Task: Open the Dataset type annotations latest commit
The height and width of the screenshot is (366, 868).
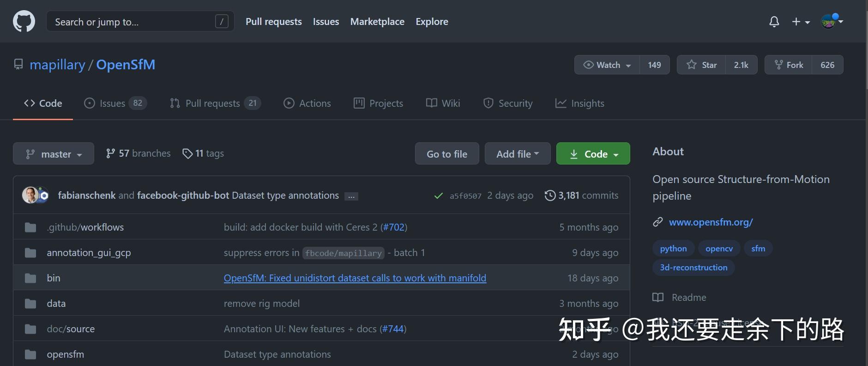Action: [x=285, y=195]
